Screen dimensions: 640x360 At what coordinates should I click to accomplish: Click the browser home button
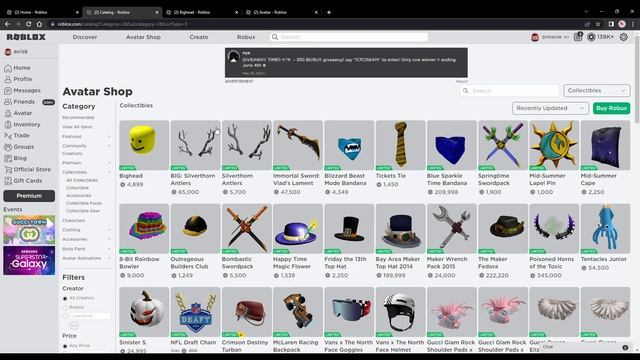pos(39,24)
